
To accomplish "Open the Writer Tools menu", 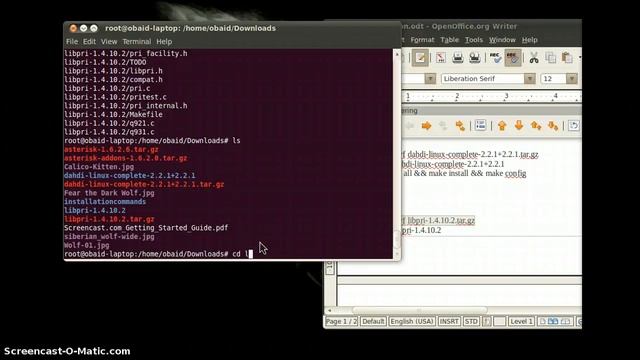I will coord(473,40).
